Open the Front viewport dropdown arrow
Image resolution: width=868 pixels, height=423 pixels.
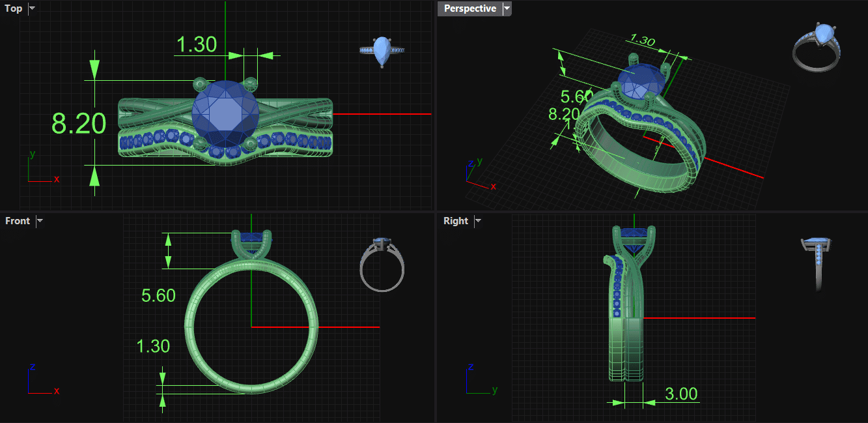pos(40,221)
